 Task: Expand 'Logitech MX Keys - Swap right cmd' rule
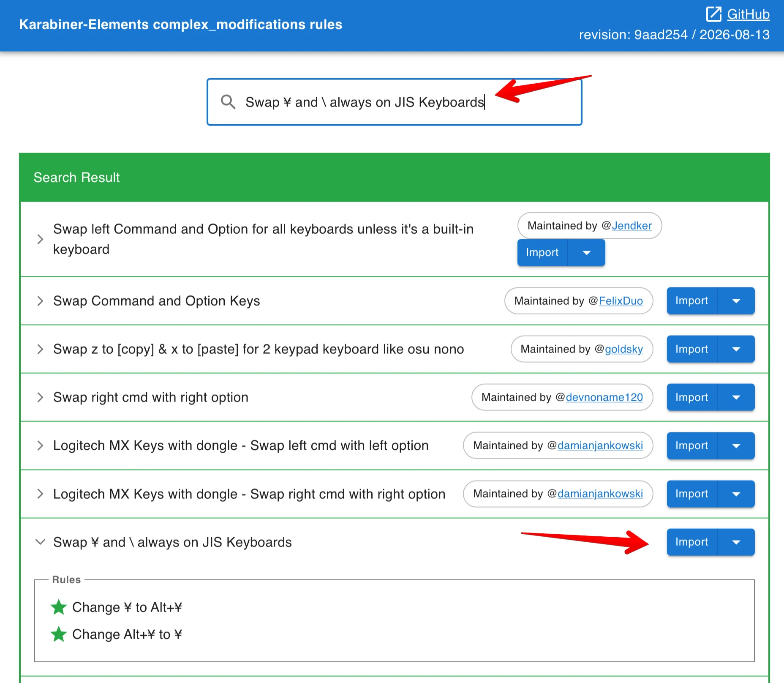pyautogui.click(x=40, y=494)
